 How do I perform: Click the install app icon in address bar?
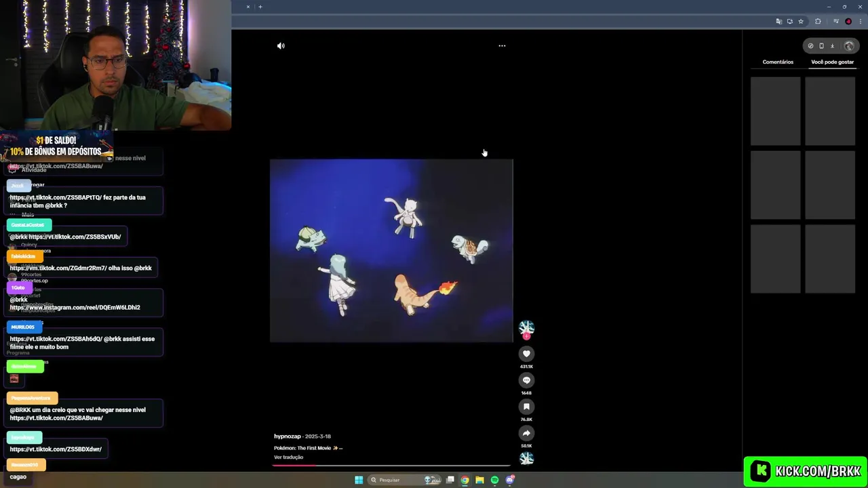point(789,22)
